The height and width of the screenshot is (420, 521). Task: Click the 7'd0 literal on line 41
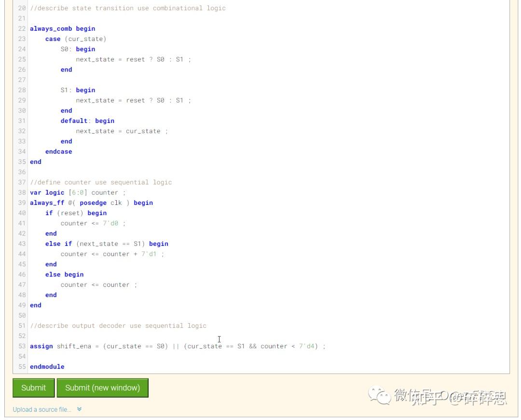[x=112, y=223]
